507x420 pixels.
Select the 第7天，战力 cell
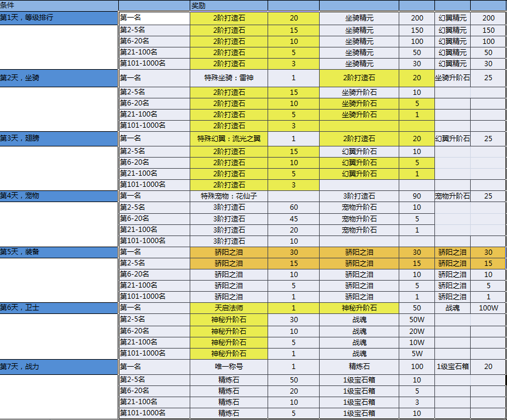pos(59,367)
